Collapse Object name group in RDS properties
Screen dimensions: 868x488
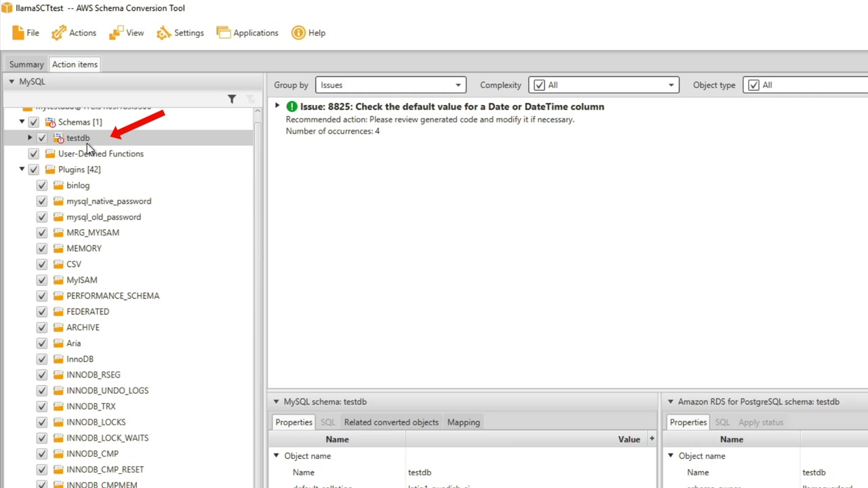click(671, 456)
